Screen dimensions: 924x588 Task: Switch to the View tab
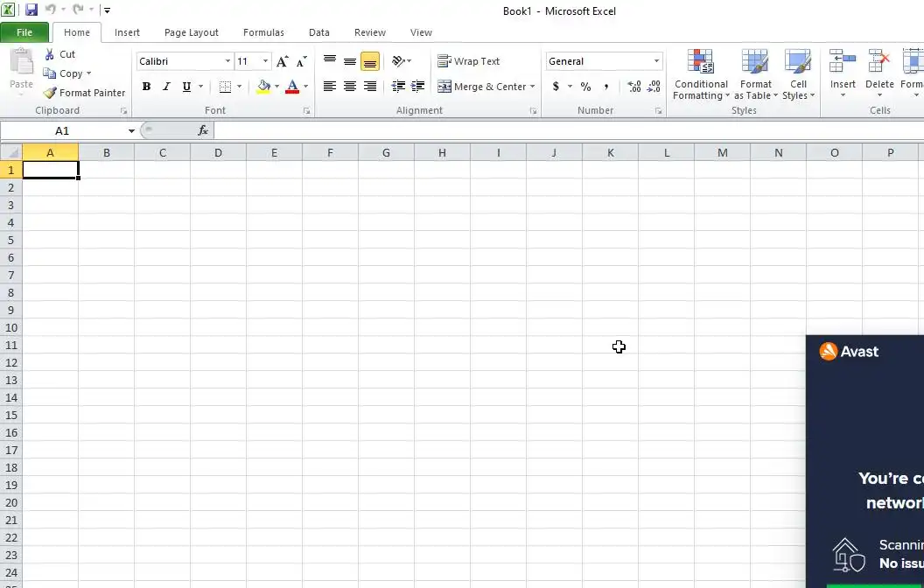422,32
